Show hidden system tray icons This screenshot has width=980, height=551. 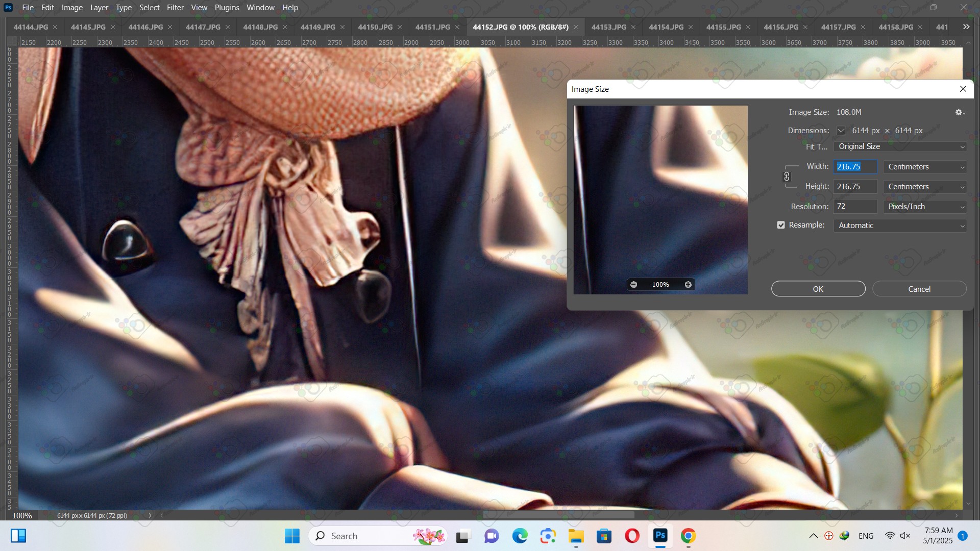point(814,536)
